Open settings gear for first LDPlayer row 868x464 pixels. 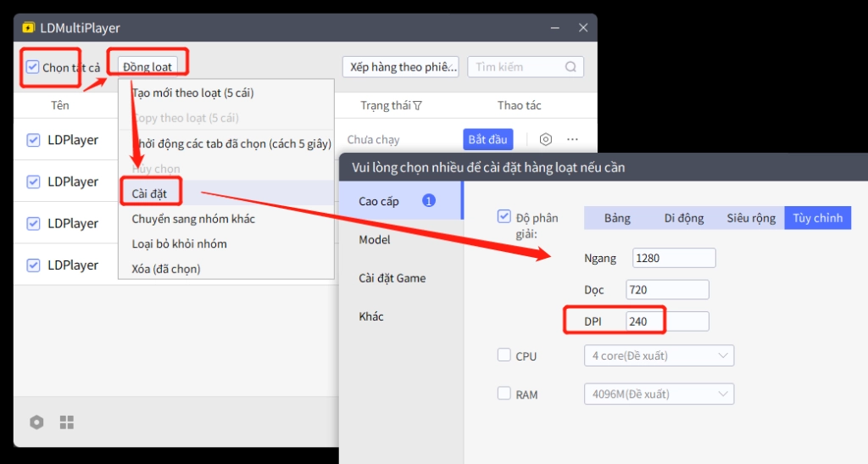545,139
